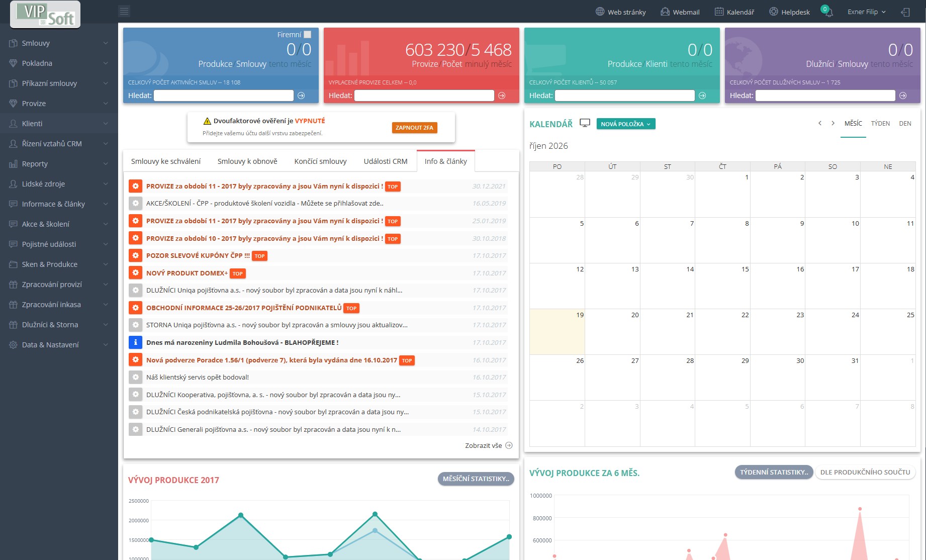Expand the Klienti sidebar menu
The height and width of the screenshot is (560, 926).
click(59, 124)
